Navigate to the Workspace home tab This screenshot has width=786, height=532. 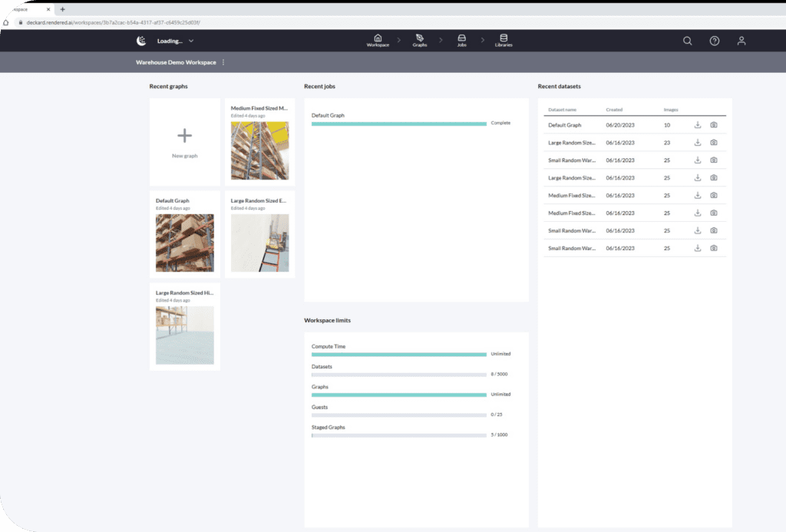click(x=377, y=41)
